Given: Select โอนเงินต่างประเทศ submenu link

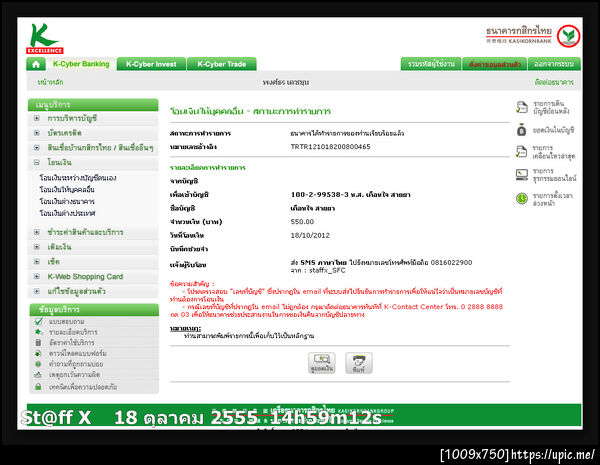Looking at the screenshot, I should [x=67, y=213].
